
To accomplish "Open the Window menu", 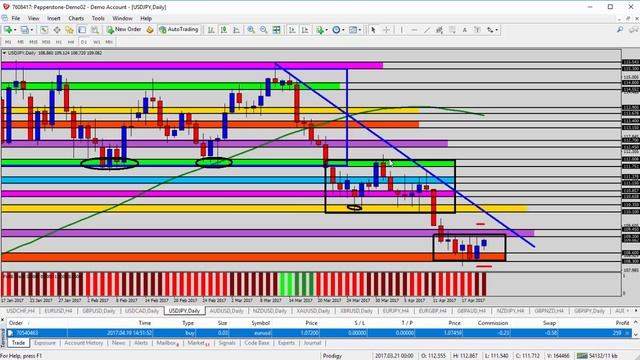I will point(122,18).
